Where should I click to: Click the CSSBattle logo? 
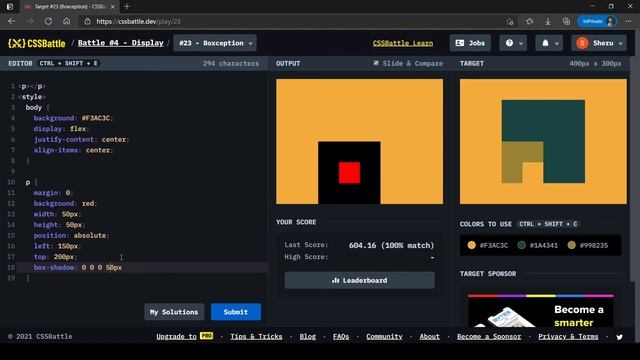point(37,43)
